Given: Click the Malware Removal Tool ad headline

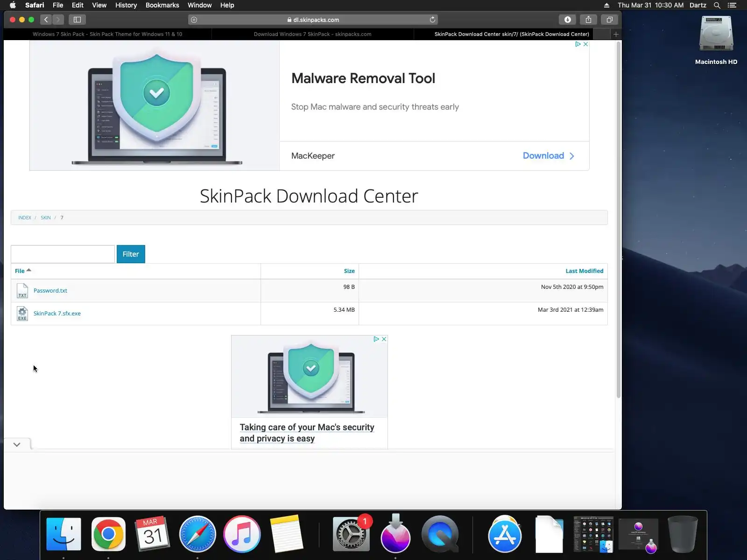Looking at the screenshot, I should [x=363, y=78].
